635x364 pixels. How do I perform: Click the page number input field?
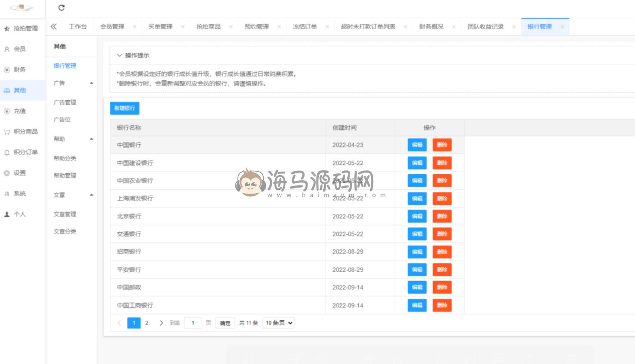click(193, 323)
